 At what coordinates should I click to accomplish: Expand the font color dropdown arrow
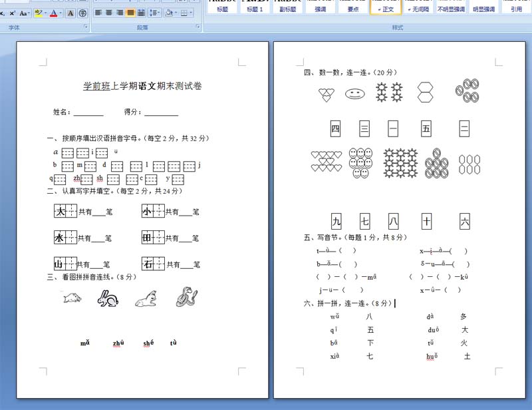[x=61, y=13]
